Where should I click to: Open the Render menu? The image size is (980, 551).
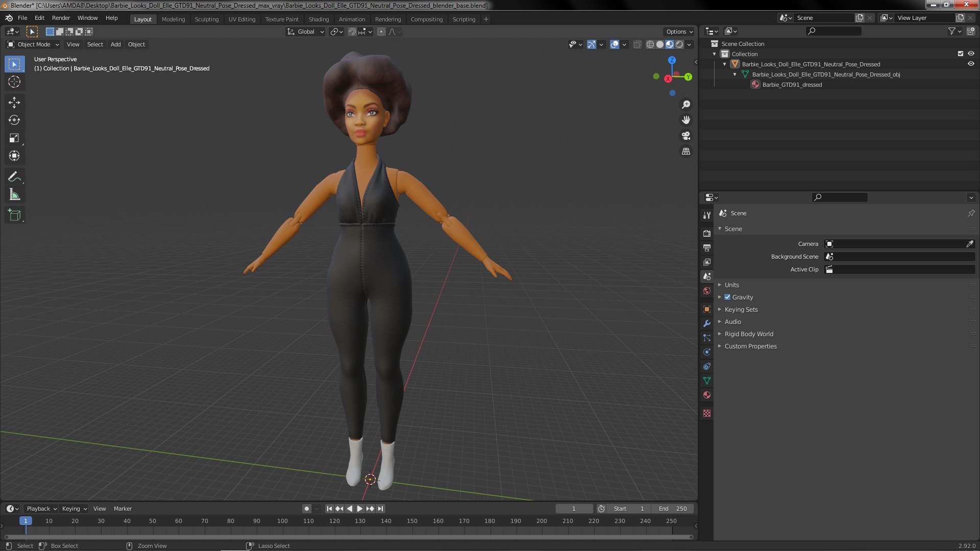click(x=61, y=18)
